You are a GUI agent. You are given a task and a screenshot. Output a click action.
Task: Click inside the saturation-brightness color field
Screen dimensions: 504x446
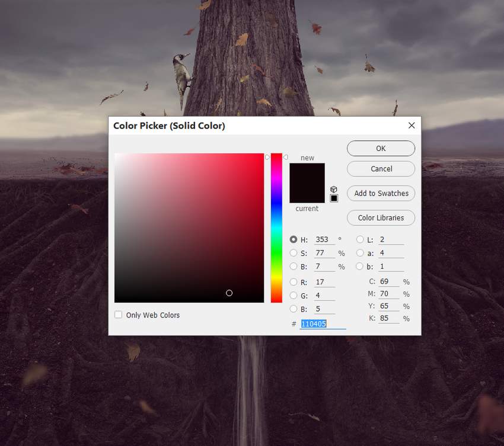(189, 228)
